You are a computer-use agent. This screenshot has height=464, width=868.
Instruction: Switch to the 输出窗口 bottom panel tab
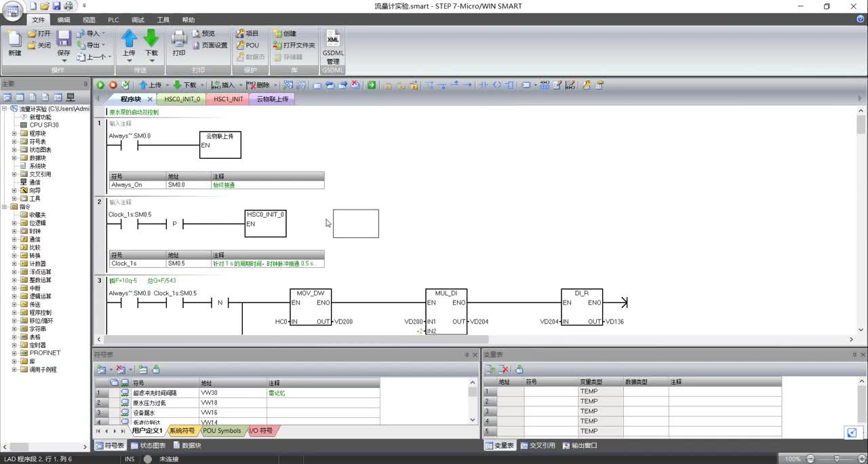point(580,446)
